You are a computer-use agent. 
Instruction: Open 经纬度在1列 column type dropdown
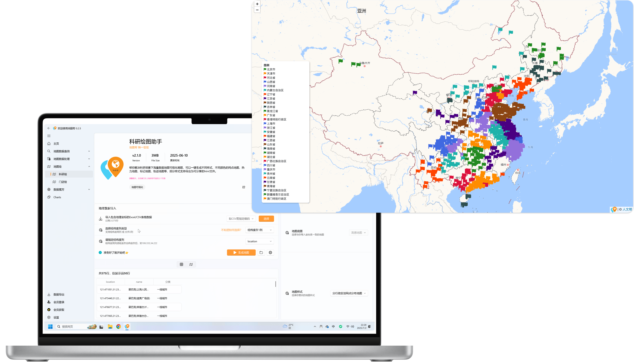coord(260,230)
